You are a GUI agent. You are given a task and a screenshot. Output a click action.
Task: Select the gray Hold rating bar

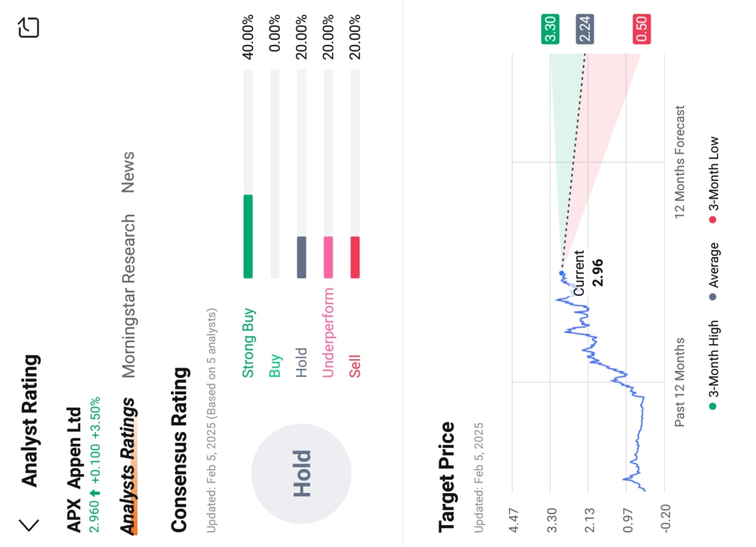pyautogui.click(x=301, y=257)
